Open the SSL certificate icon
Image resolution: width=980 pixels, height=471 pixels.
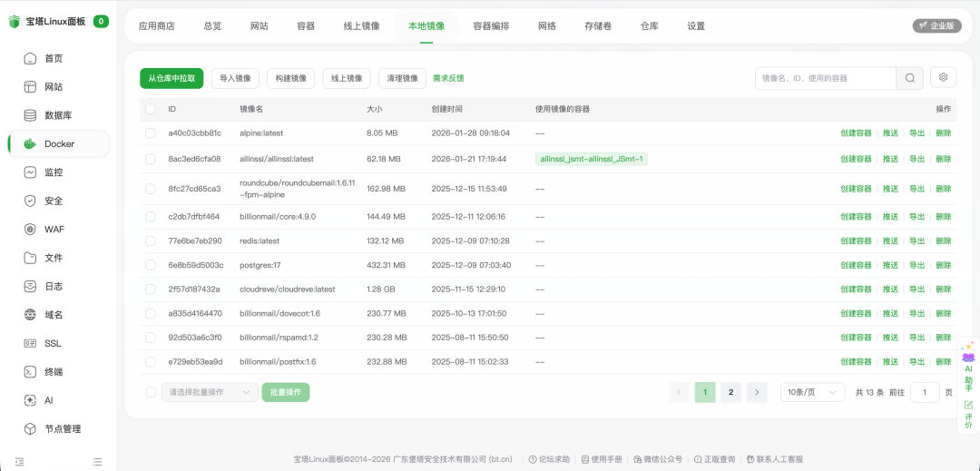30,344
